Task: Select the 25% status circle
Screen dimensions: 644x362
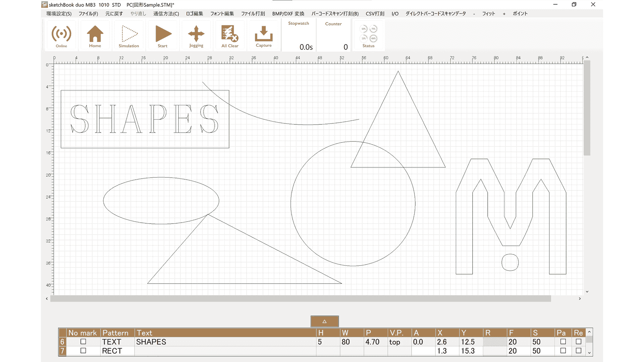Action: point(364,38)
